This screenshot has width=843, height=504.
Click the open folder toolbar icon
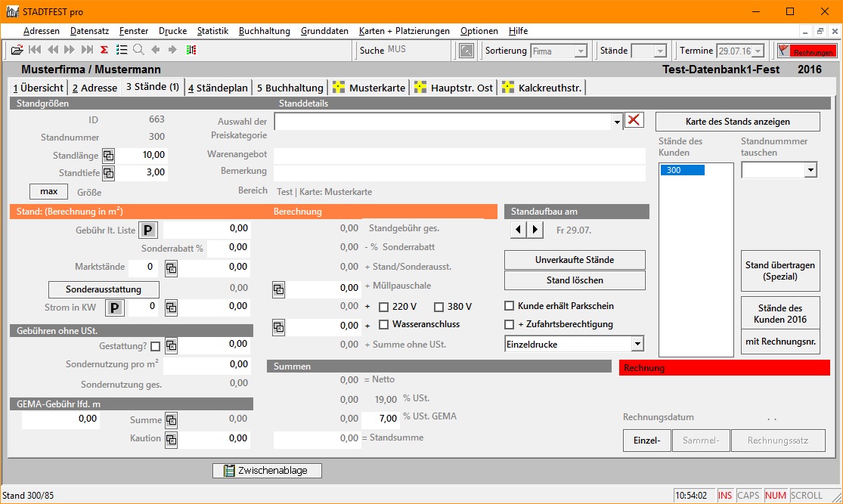[x=17, y=51]
